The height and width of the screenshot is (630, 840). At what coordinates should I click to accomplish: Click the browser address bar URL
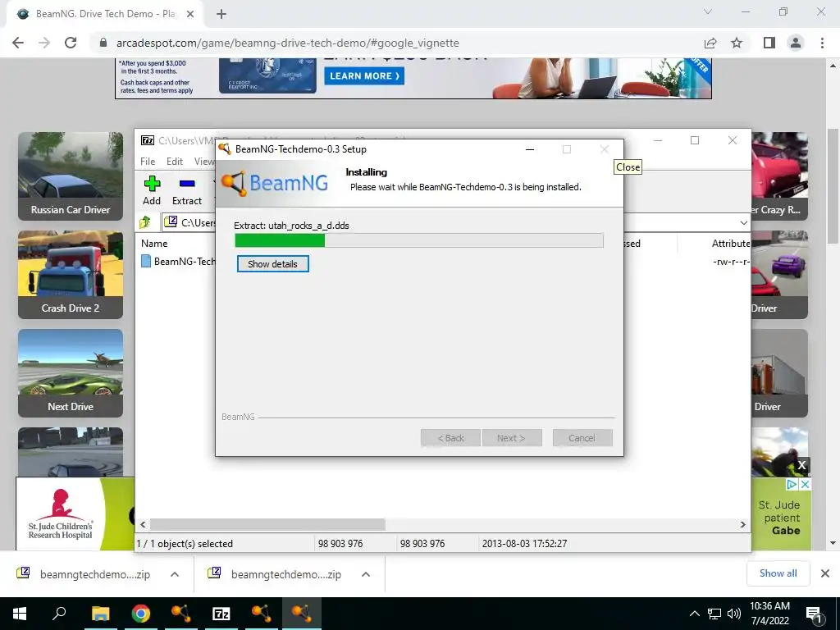(x=288, y=43)
